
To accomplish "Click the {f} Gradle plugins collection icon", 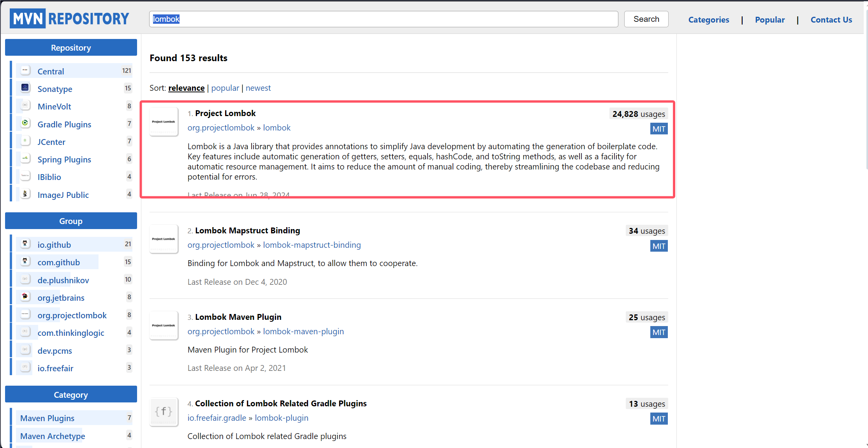I will (x=164, y=412).
